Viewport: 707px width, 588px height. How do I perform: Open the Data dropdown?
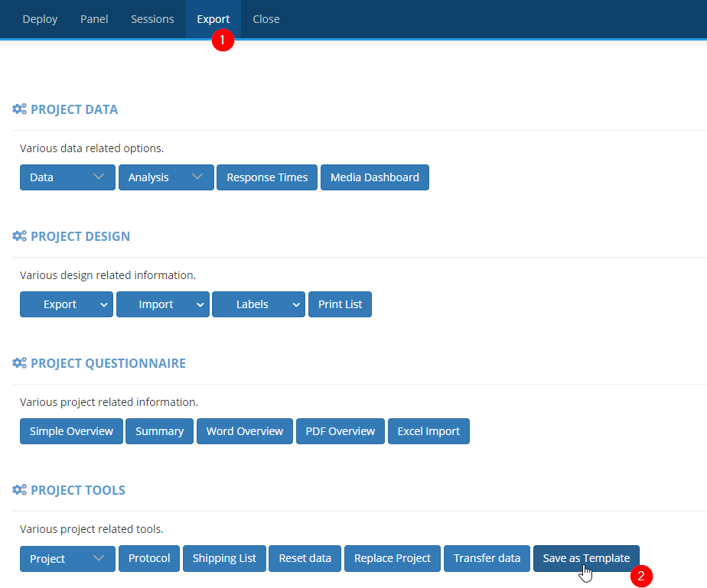[x=67, y=177]
